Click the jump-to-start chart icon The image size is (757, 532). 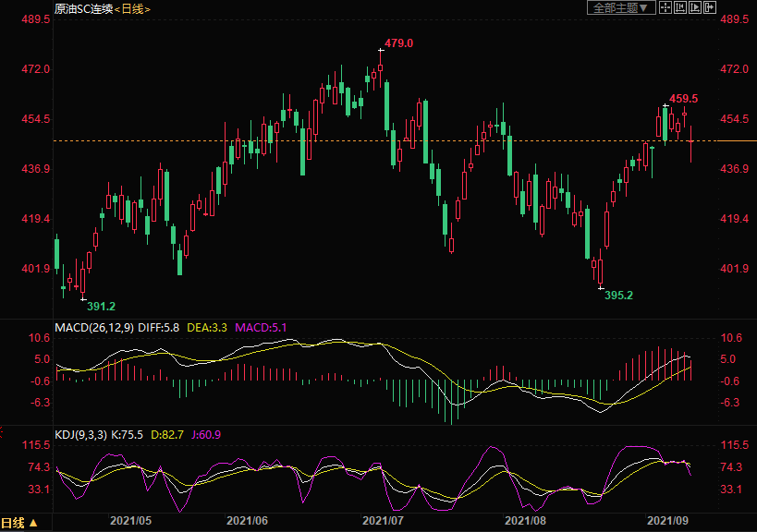coord(680,7)
